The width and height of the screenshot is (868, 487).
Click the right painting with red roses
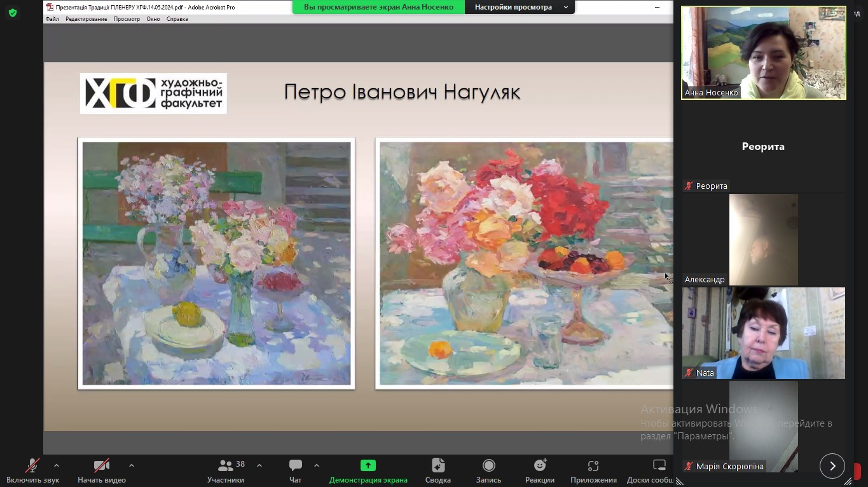pos(525,263)
